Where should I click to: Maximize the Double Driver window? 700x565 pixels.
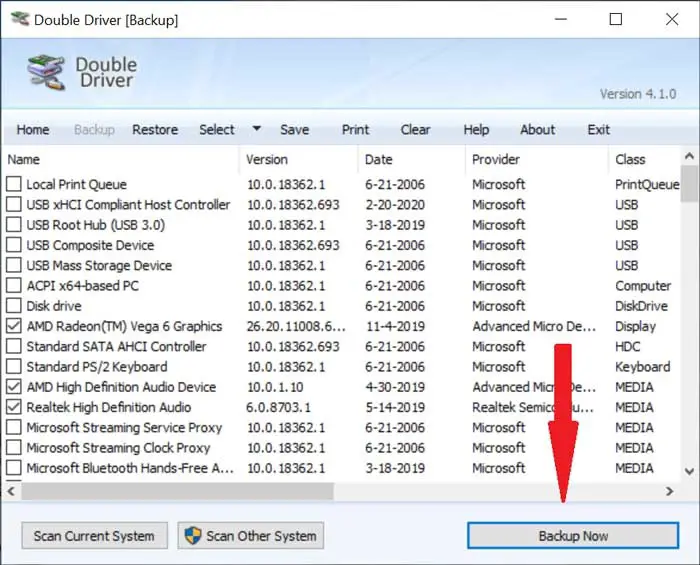click(616, 19)
